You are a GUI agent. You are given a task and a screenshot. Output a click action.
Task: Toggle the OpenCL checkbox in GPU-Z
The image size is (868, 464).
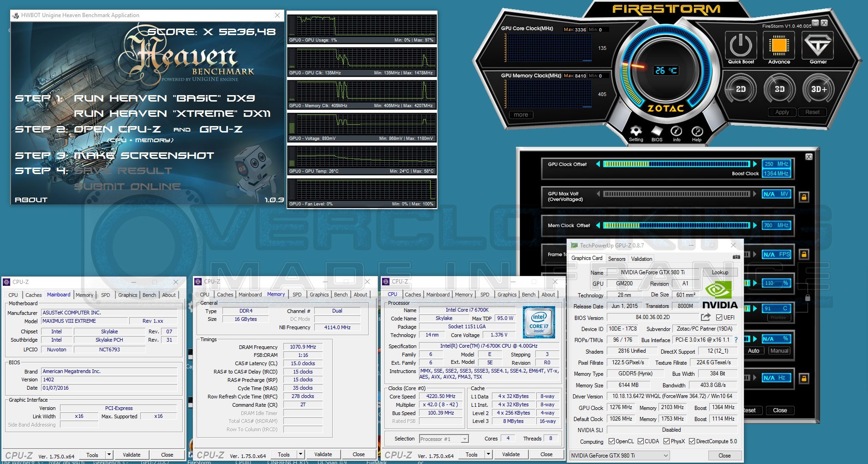click(611, 441)
